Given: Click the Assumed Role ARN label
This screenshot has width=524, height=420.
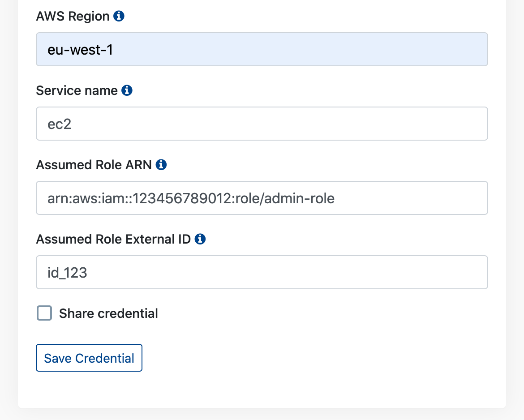Looking at the screenshot, I should point(94,165).
